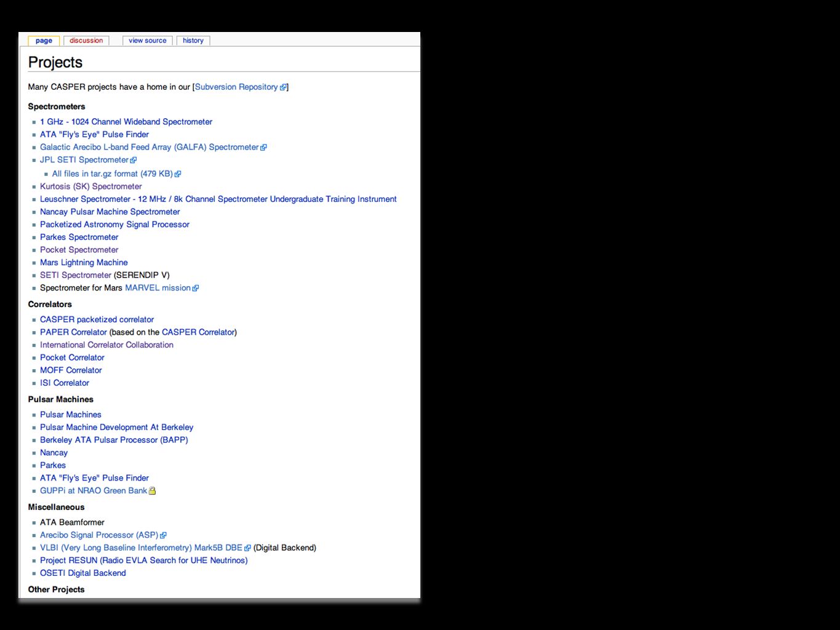Open SETI Spectrometer link

[x=76, y=275]
